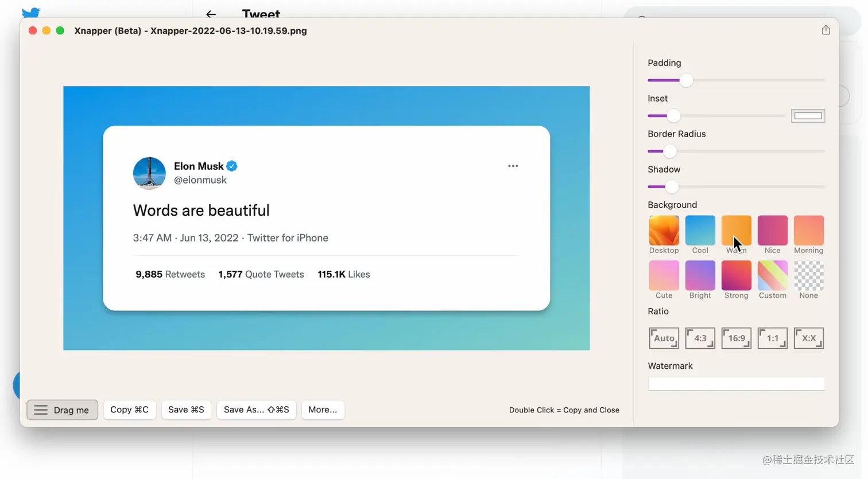Set ratio to 1:1
The width and height of the screenshot is (868, 479).
[772, 338]
